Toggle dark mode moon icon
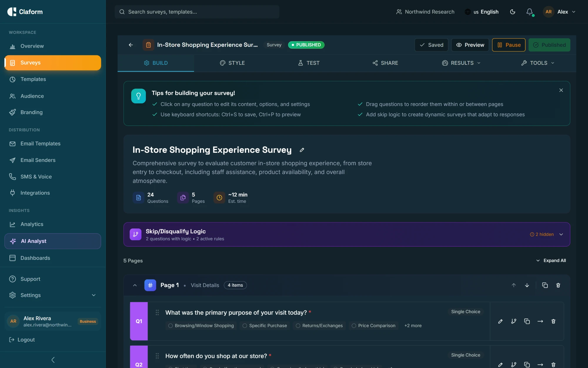Viewport: 588px width, 368px height. click(513, 12)
